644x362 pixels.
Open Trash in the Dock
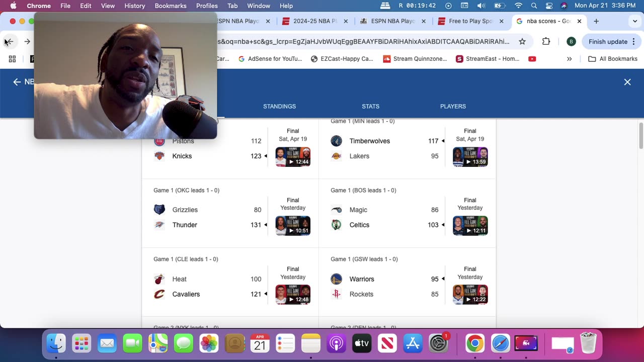[x=588, y=343]
